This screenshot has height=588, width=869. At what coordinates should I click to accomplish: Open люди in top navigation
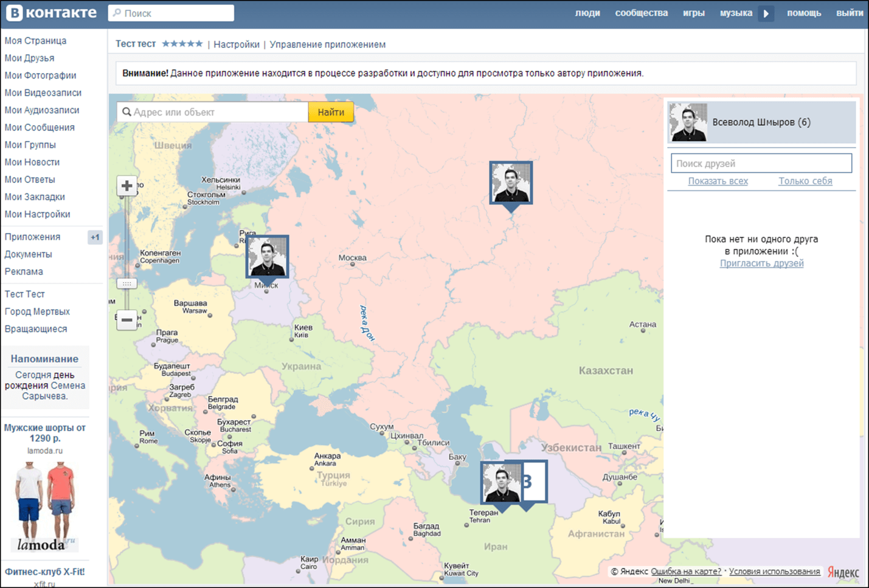point(587,13)
